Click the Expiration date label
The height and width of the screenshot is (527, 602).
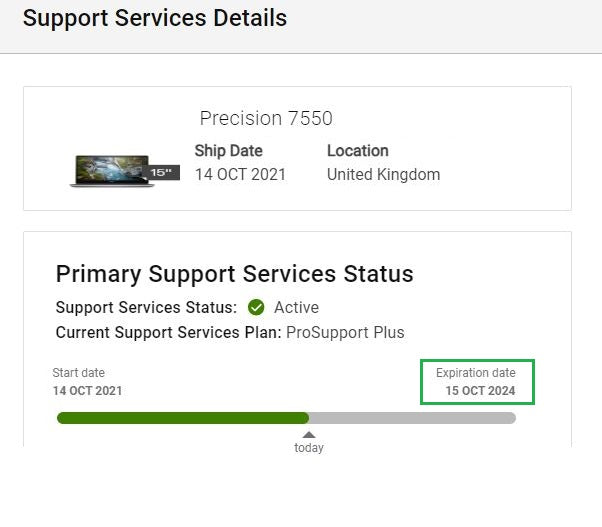476,373
